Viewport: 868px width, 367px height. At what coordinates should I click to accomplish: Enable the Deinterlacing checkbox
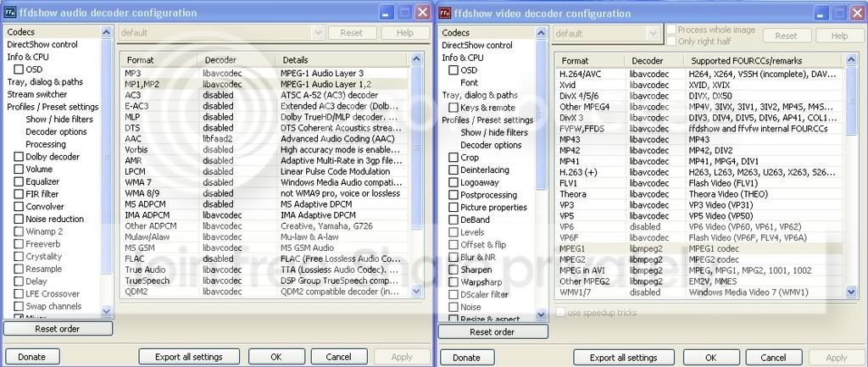[453, 170]
